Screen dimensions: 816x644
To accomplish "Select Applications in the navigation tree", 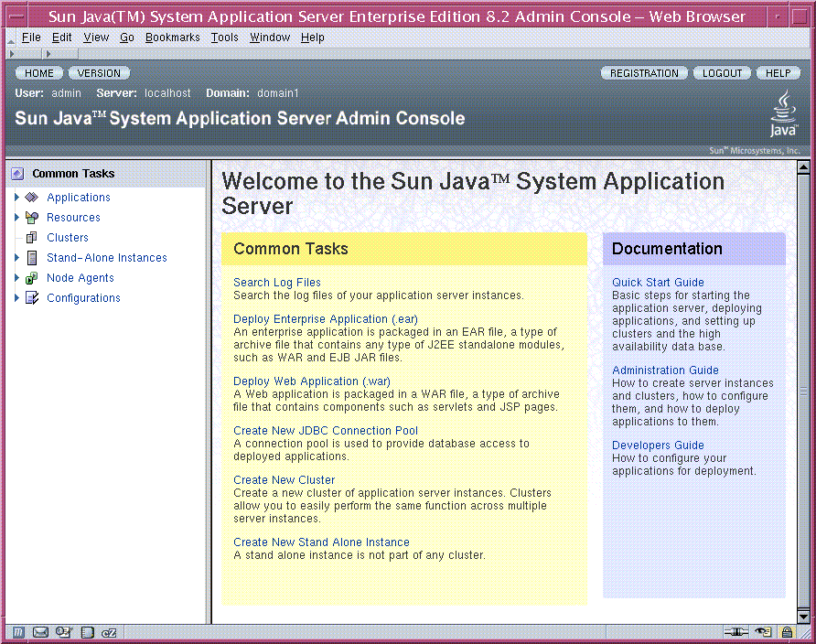I will coord(79,198).
